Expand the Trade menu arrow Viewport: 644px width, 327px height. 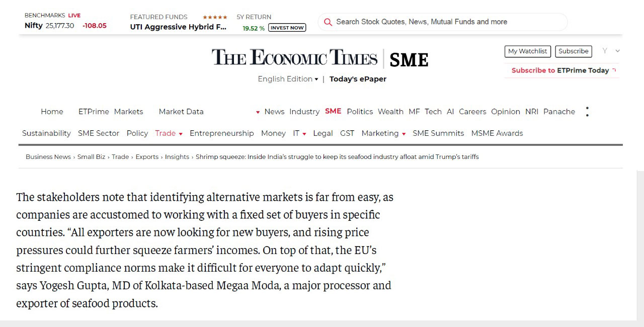(181, 134)
